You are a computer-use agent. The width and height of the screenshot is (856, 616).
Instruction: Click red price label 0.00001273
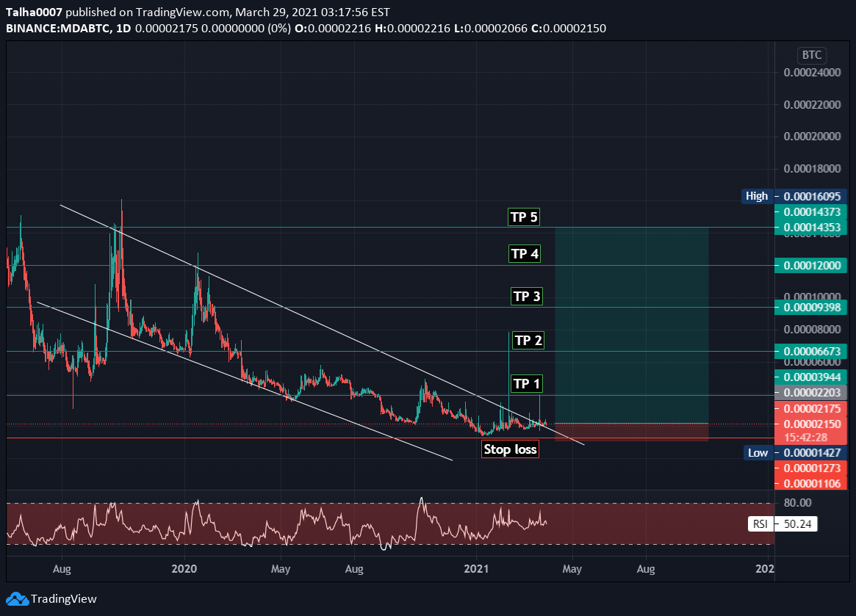[810, 468]
